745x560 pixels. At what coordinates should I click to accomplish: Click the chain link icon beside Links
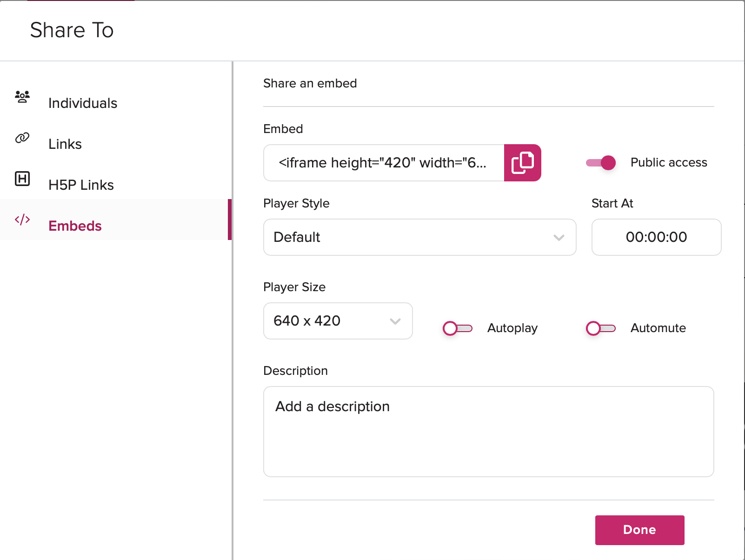[22, 138]
